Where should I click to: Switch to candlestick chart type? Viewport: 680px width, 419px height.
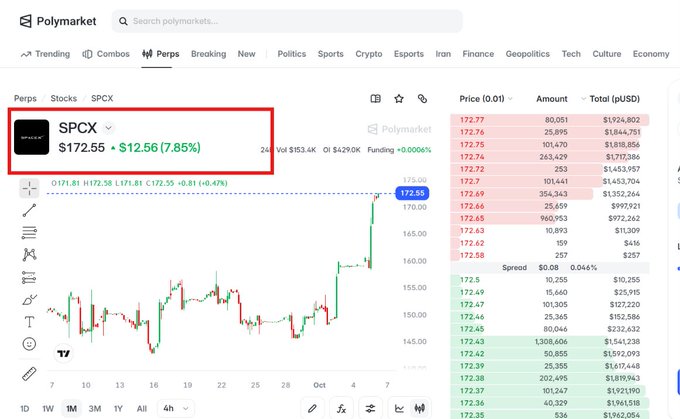(420, 408)
